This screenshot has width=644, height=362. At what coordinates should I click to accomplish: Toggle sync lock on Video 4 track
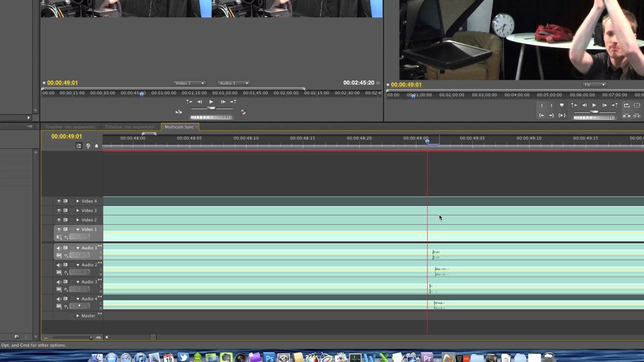pyautogui.click(x=65, y=201)
